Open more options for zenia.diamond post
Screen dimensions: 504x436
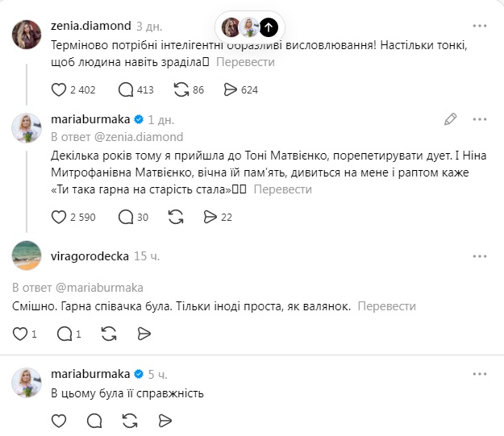click(x=480, y=26)
